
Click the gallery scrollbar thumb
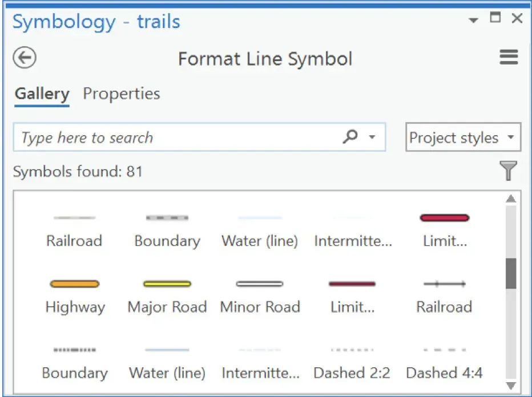click(x=511, y=274)
